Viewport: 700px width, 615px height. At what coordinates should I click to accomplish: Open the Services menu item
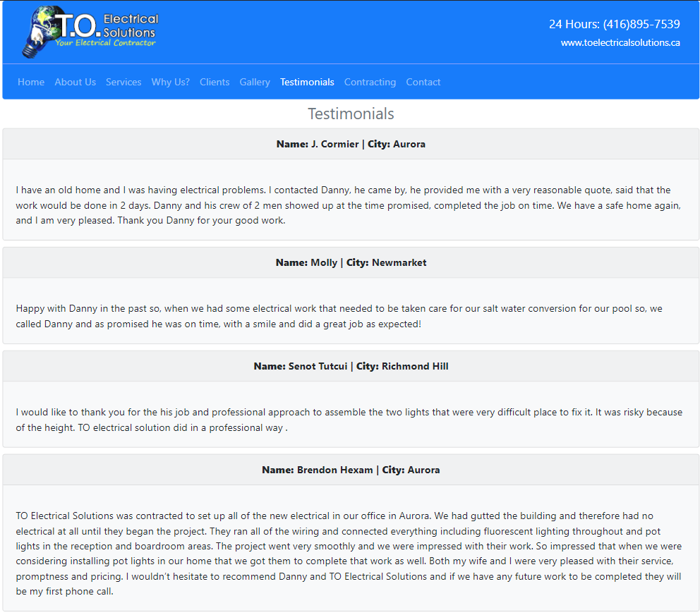[x=123, y=82]
